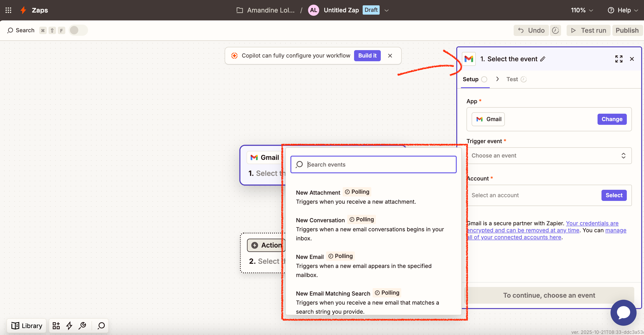Image resolution: width=644 pixels, height=335 pixels.
Task: Select the New Attachment trigger event
Action: tap(373, 197)
